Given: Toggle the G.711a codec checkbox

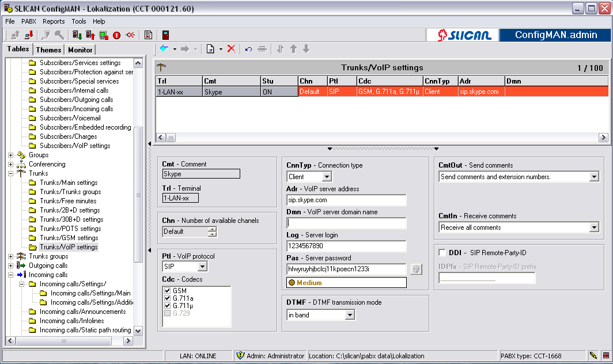Looking at the screenshot, I should pyautogui.click(x=168, y=298).
